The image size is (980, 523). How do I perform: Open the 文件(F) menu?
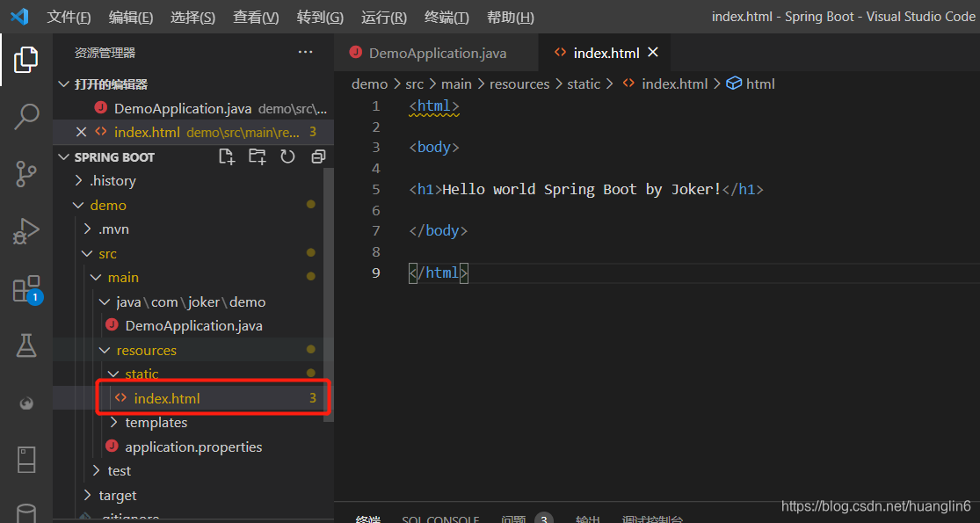point(69,18)
